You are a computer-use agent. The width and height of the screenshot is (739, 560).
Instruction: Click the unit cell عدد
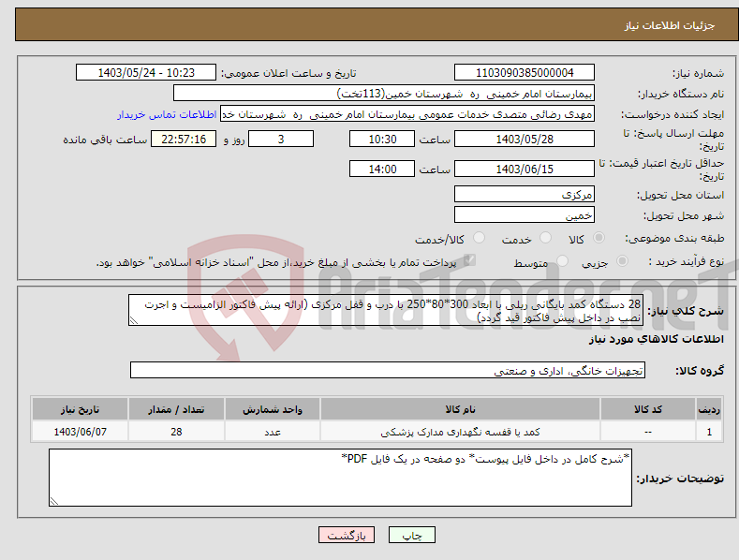click(273, 432)
